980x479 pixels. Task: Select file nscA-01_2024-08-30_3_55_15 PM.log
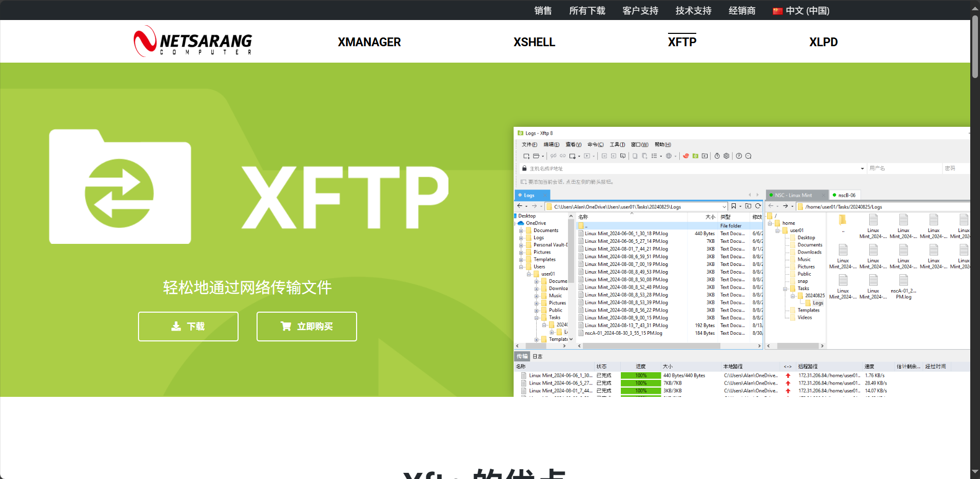[x=623, y=333]
